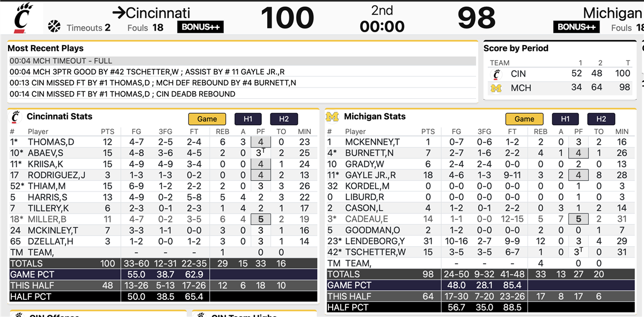Switch Cincinnati Stats to H1
644x317 pixels.
point(248,119)
